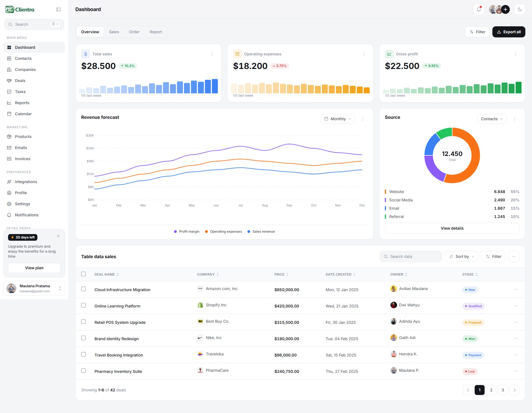Open Total sales card options menu
Screen dimensions: 532x413
tap(212, 54)
